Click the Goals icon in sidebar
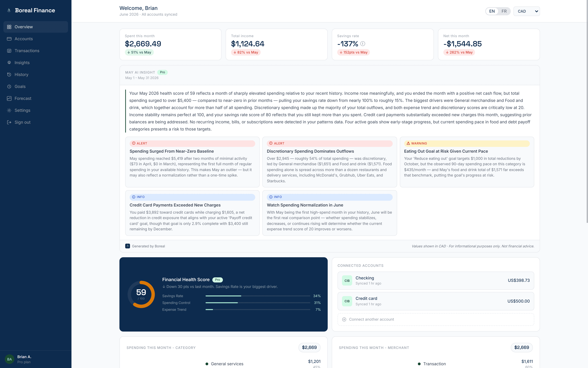This screenshot has height=368, width=588. point(9,86)
